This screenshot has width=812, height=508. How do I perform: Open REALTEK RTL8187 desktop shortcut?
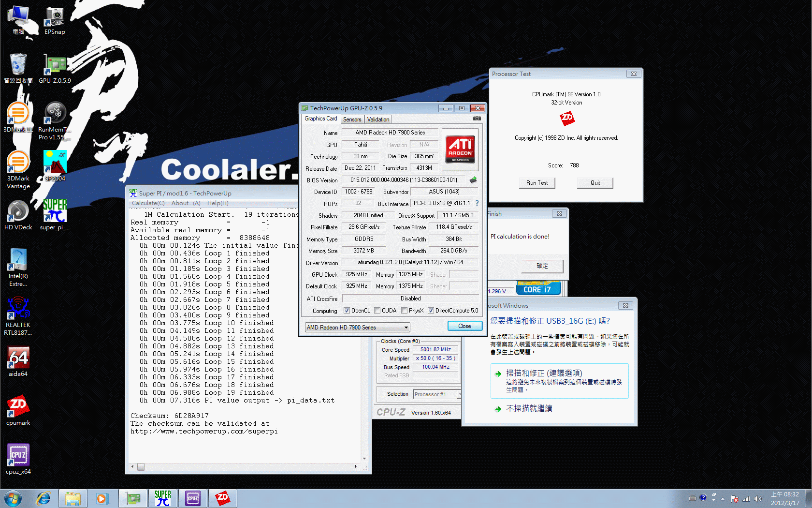[x=18, y=316]
